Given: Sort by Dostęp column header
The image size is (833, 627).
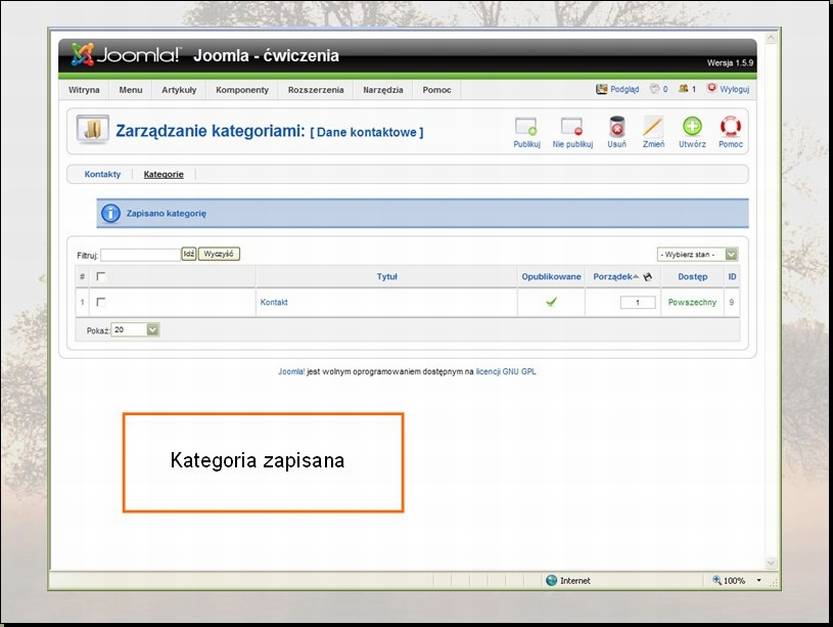Looking at the screenshot, I should point(692,276).
